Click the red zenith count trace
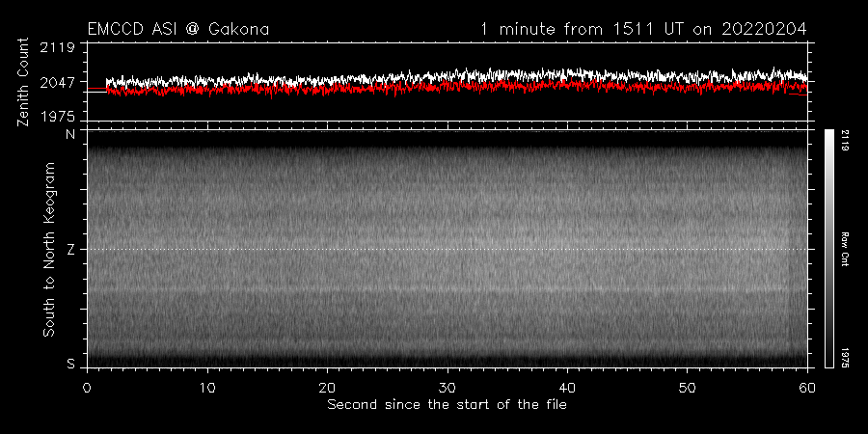This screenshot has width=868, height=434. [448, 87]
